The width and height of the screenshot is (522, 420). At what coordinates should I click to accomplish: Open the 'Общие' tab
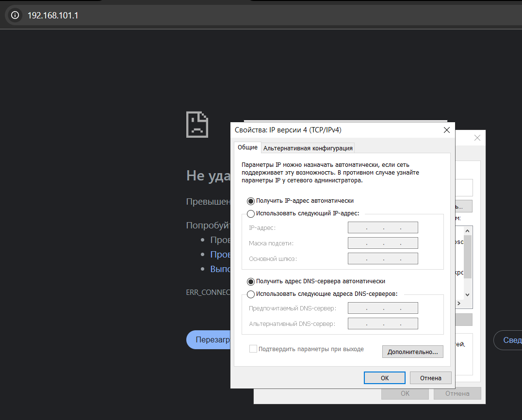click(247, 147)
